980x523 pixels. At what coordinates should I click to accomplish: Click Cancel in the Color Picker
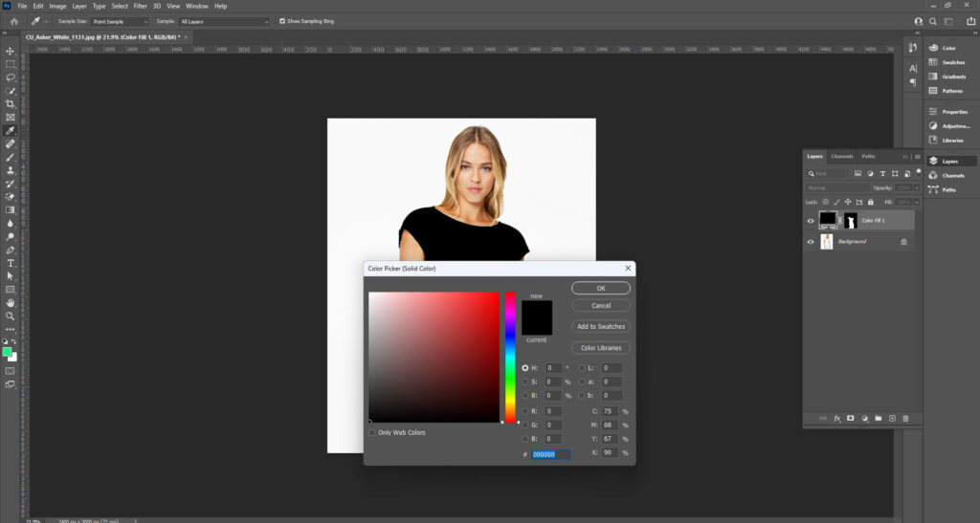pyautogui.click(x=601, y=306)
